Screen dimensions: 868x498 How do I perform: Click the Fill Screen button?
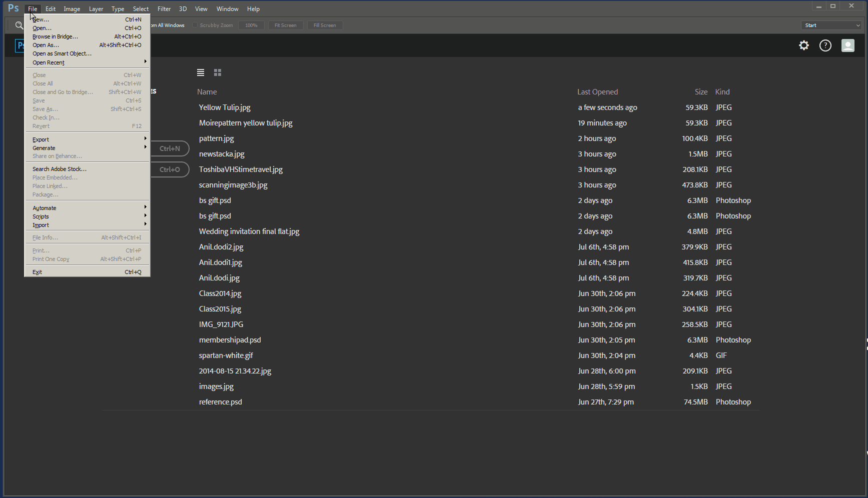point(325,25)
